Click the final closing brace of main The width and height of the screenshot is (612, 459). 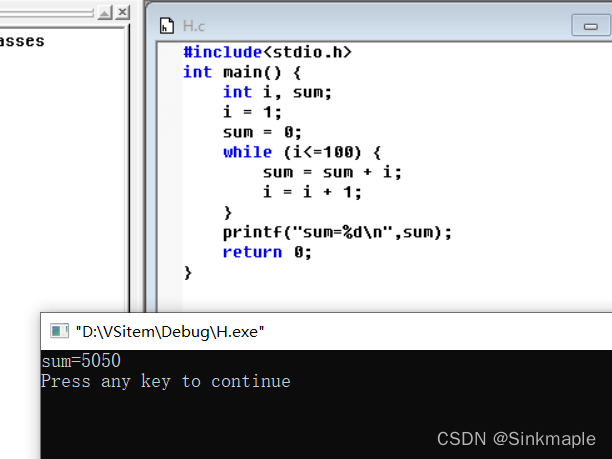(188, 272)
